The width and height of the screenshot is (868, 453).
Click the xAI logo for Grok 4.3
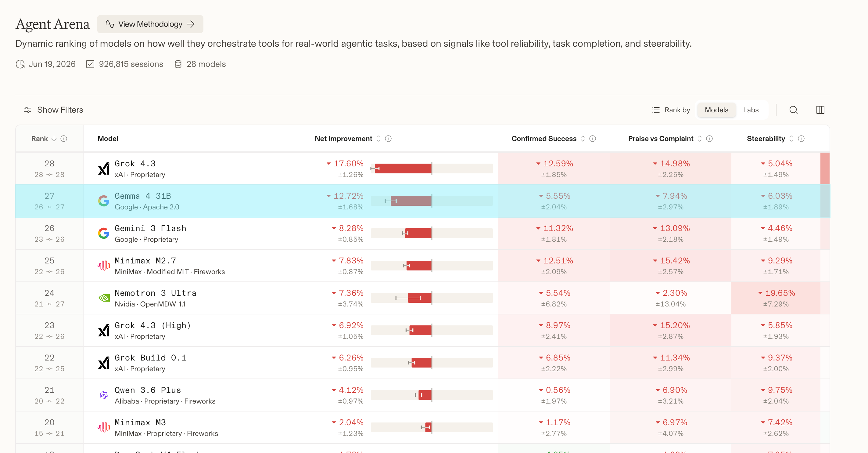tap(104, 169)
